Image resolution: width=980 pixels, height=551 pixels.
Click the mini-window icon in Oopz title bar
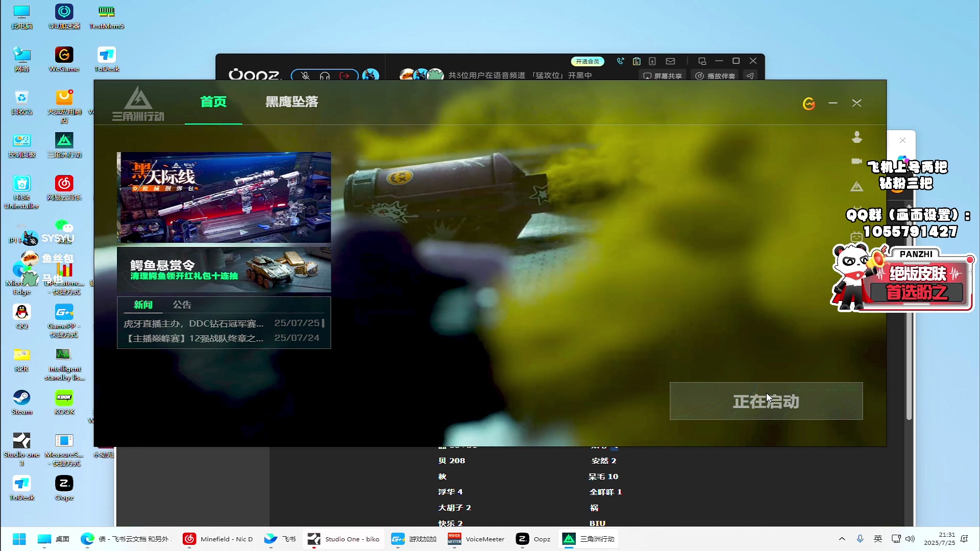pyautogui.click(x=702, y=61)
